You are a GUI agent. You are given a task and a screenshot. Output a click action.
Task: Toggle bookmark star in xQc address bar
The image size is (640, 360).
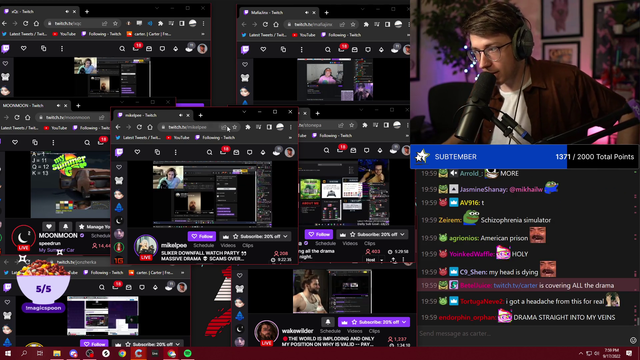(x=116, y=23)
